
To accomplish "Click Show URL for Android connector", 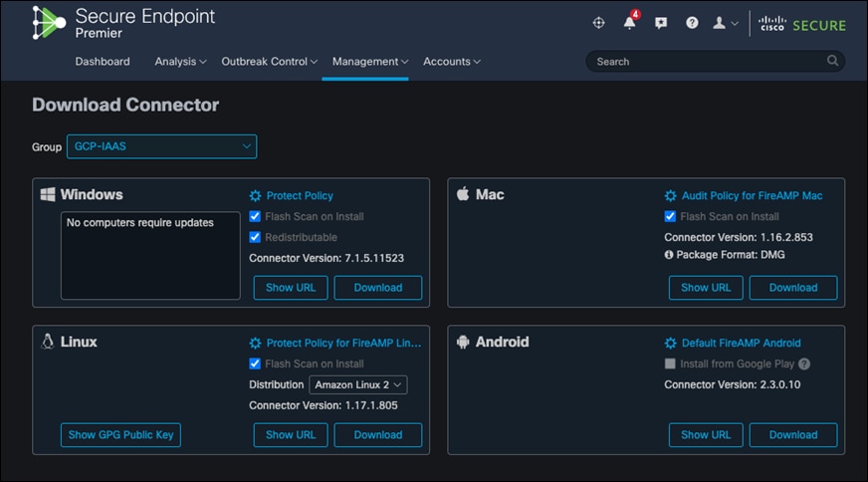I will pos(706,435).
